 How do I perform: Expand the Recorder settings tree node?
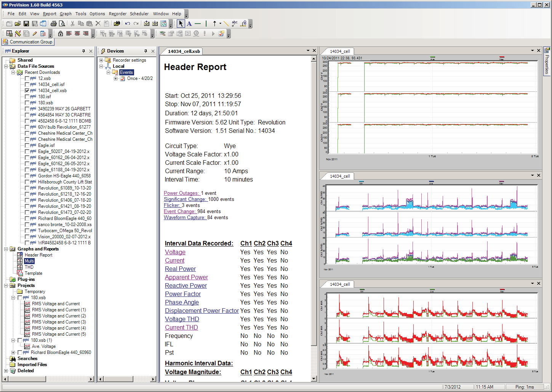click(101, 60)
